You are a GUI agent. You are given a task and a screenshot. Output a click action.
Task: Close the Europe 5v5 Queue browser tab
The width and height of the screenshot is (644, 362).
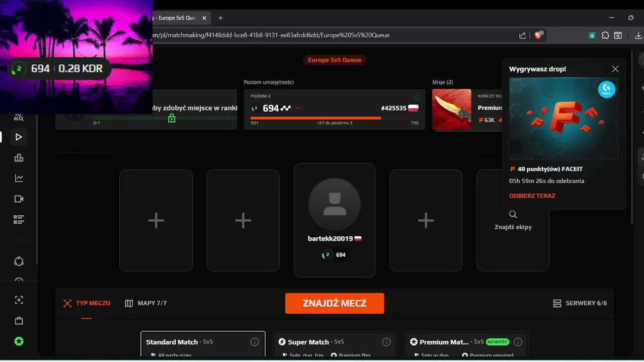click(x=204, y=18)
